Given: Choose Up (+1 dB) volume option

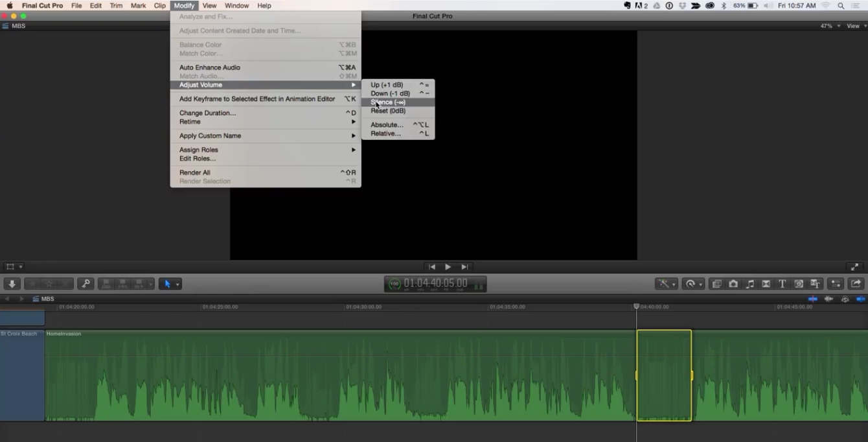Looking at the screenshot, I should [398, 85].
